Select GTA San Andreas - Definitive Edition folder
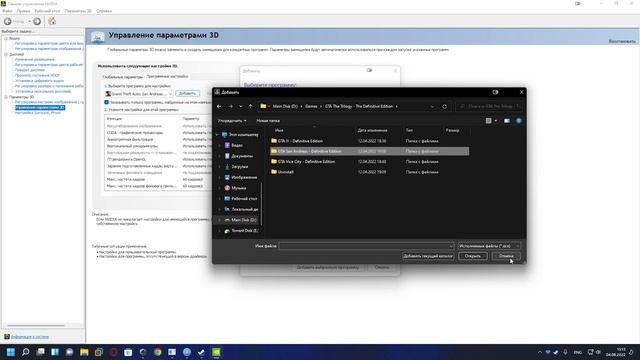Screen dimensions: 640x360 point(369,151)
